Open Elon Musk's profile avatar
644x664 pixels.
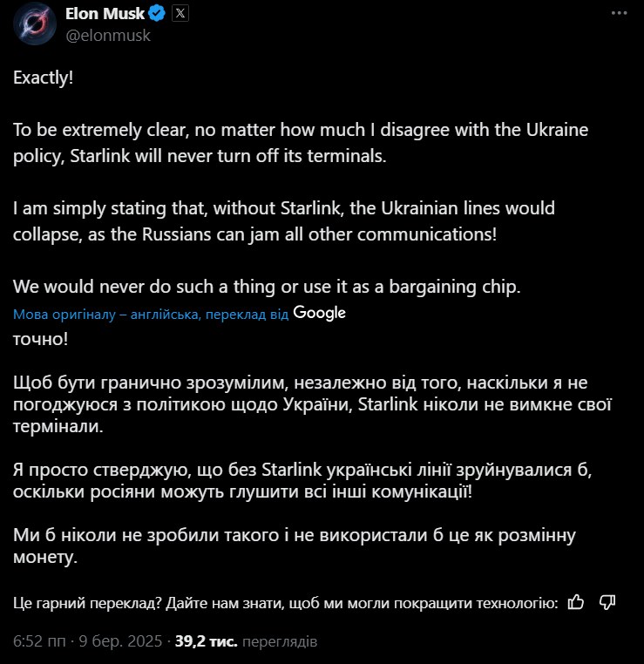tap(32, 24)
